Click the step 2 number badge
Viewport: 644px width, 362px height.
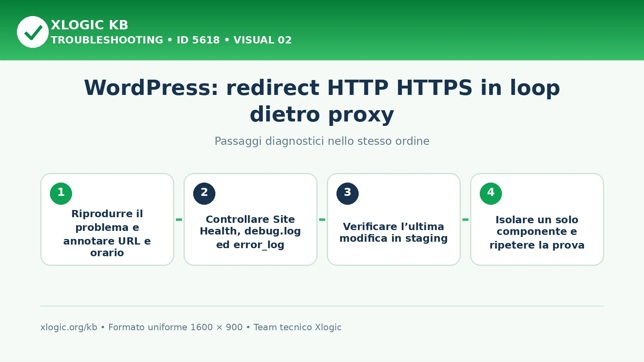coord(204,193)
